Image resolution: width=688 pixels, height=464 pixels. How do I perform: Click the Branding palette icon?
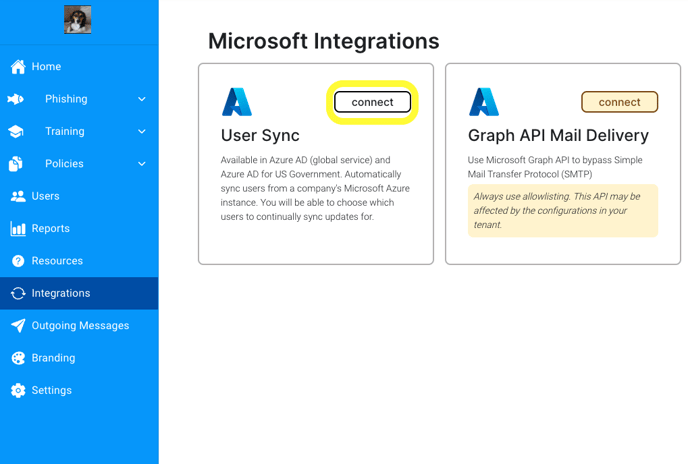(x=18, y=358)
